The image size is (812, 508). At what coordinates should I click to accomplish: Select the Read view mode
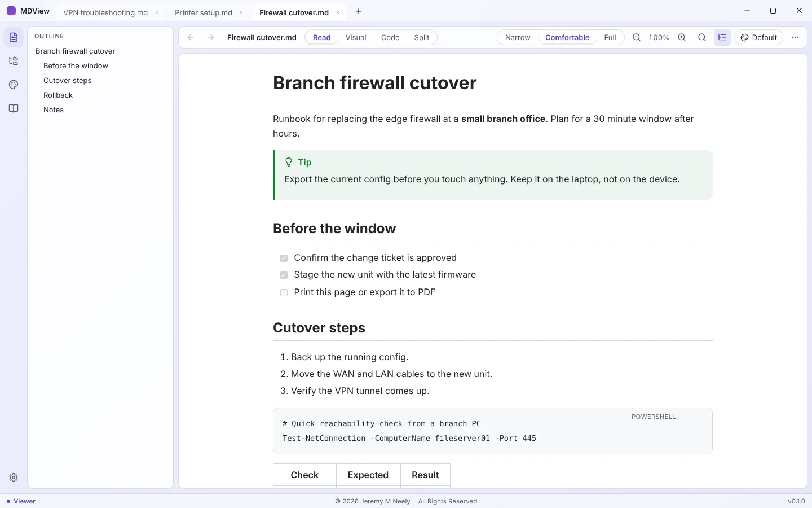(322, 37)
